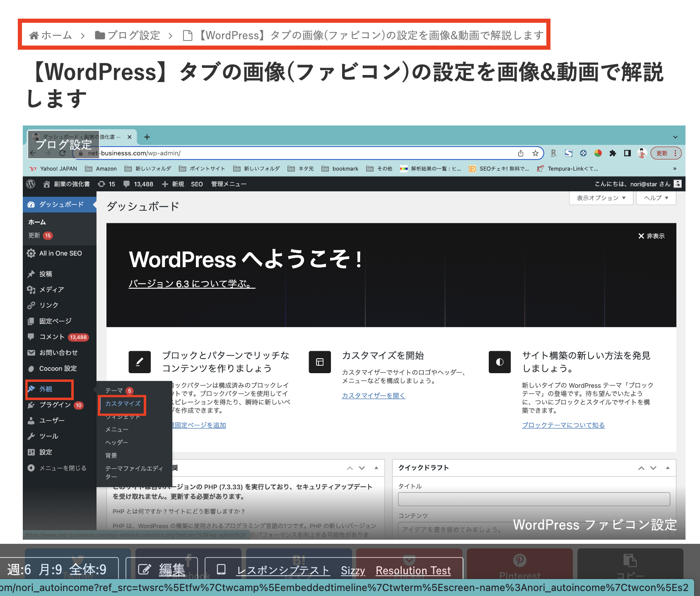Open コメント menu in sidebar
Screen dimensions: 700x596
tap(60, 337)
